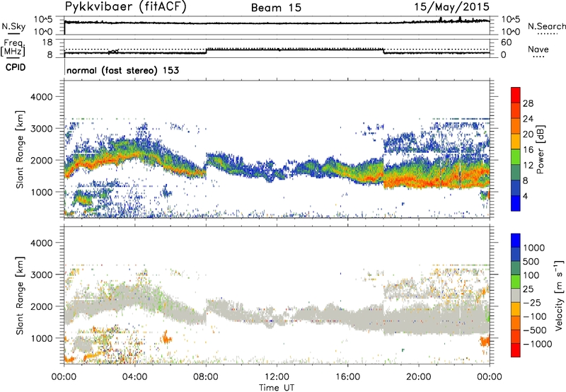Click the '500' Velocity colorbar value
Viewport: 566px width, 392px height.
click(531, 261)
